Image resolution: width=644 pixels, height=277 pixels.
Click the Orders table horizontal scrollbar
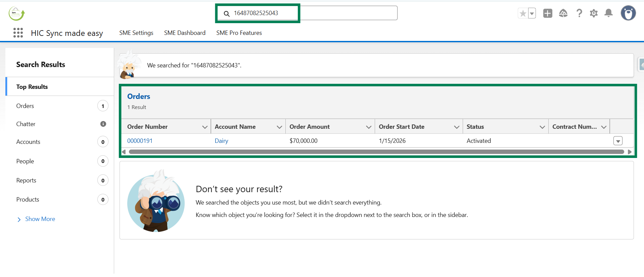[376, 152]
